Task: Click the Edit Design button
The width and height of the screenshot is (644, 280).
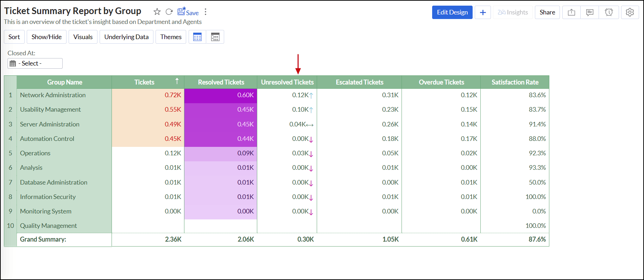Action: click(x=452, y=12)
